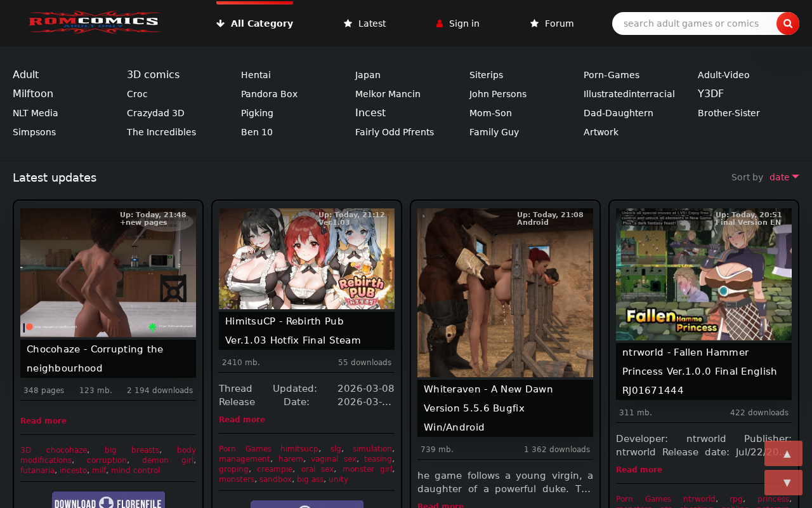Select the 'sandbox' tag
Image resolution: width=812 pixels, height=508 pixels.
pyautogui.click(x=275, y=479)
